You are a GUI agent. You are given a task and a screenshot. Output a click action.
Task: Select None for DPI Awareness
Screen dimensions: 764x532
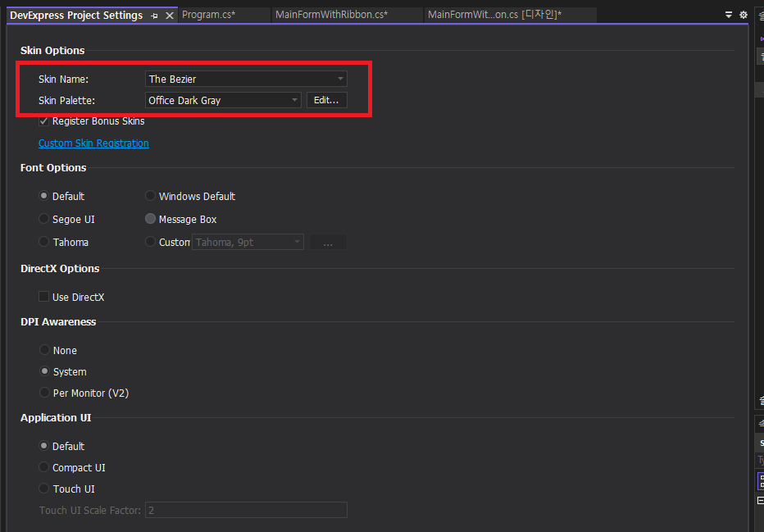coord(44,350)
